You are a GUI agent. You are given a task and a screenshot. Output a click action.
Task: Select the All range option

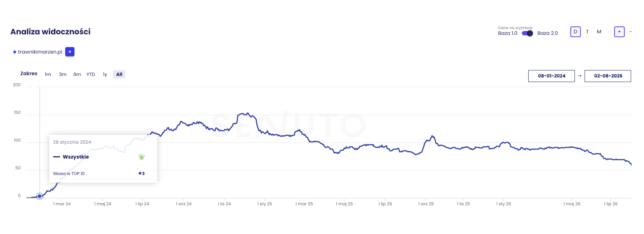click(119, 74)
